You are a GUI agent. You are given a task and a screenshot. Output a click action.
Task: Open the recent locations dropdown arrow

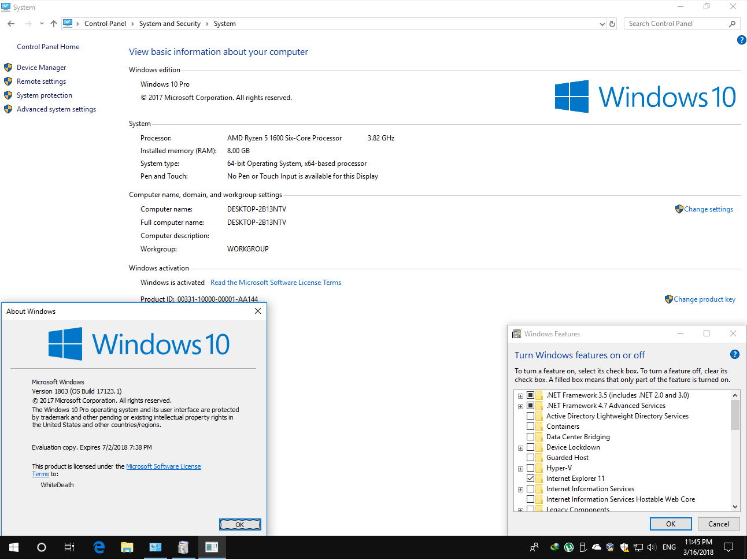pyautogui.click(x=42, y=24)
